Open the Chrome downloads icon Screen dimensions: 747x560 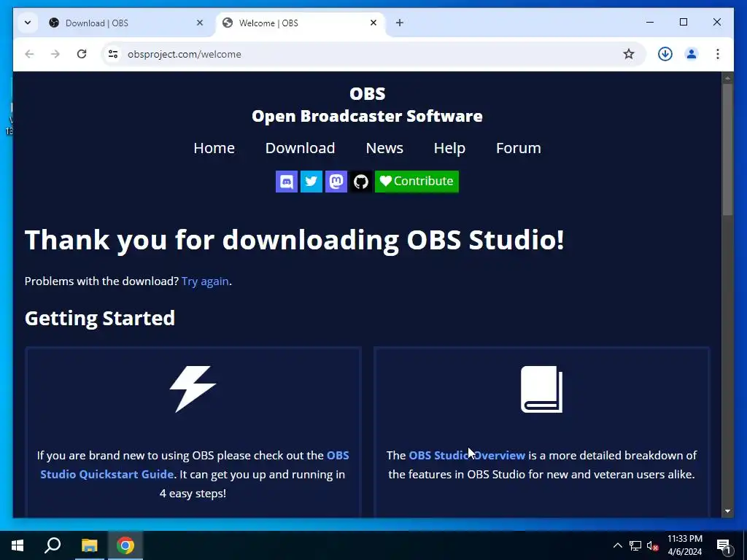click(x=665, y=54)
